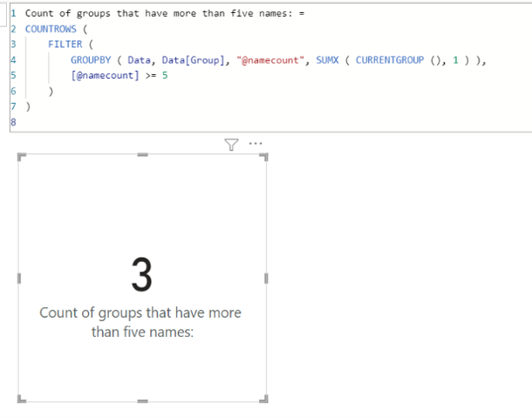This screenshot has height=418, width=532.
Task: Click the top-left resize handle of the card
Action: pyautogui.click(x=22, y=157)
